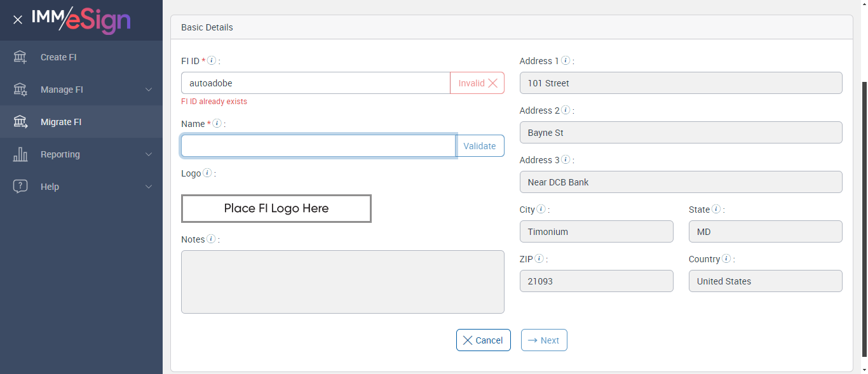Expand the Reporting submenu chevron
This screenshot has width=868, height=374.
(x=149, y=154)
